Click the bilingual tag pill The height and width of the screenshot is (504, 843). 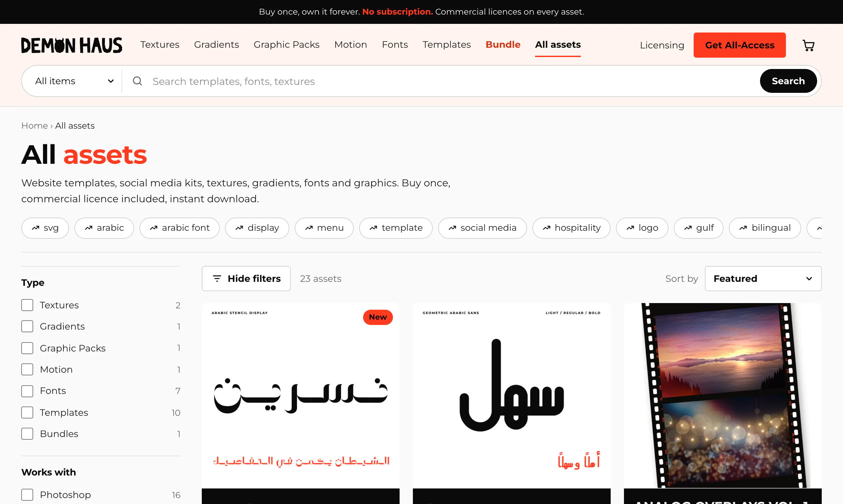pyautogui.click(x=765, y=228)
